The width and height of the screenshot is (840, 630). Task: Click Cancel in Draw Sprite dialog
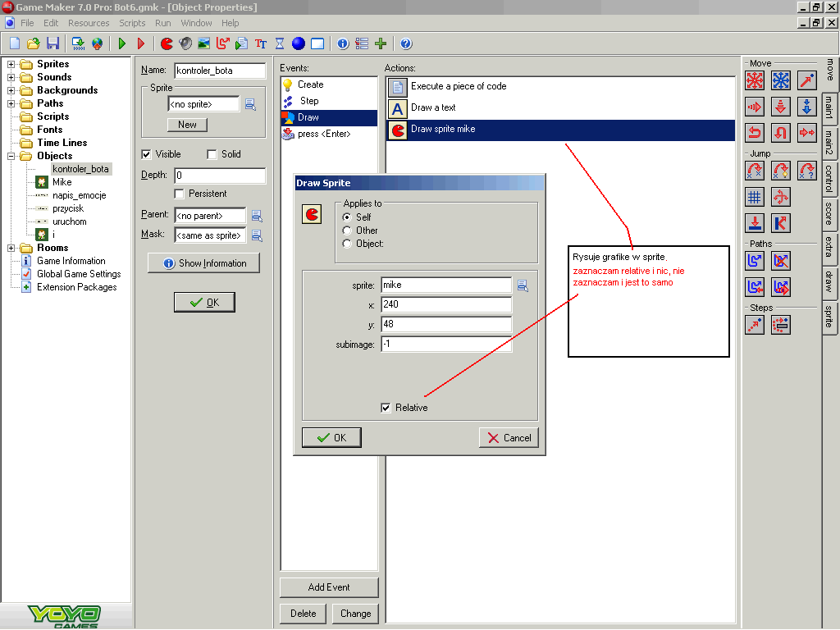click(509, 438)
